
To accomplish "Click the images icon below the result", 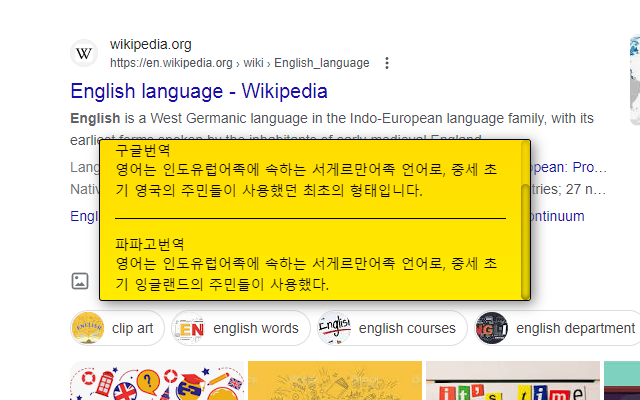I will [x=80, y=281].
